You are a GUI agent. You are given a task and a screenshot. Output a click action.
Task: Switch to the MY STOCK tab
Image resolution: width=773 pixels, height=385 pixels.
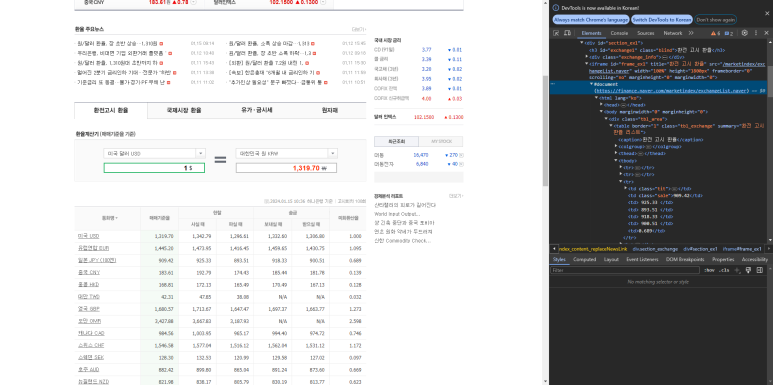441,141
